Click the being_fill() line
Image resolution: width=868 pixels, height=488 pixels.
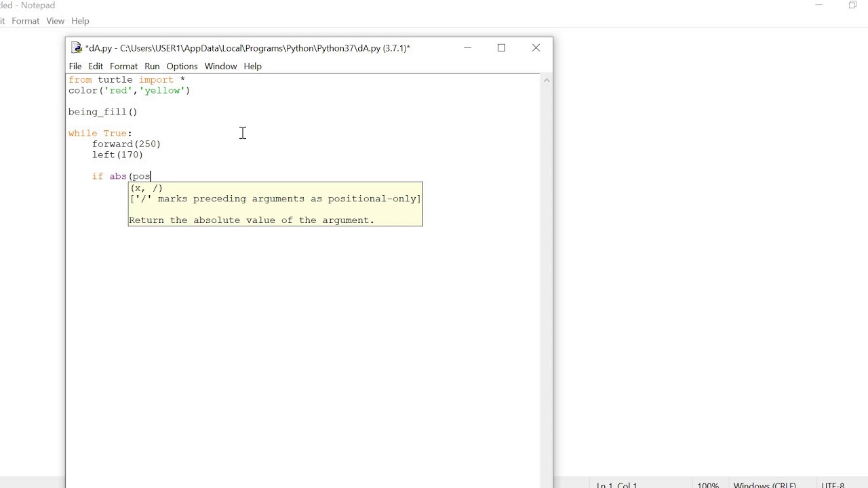click(102, 112)
